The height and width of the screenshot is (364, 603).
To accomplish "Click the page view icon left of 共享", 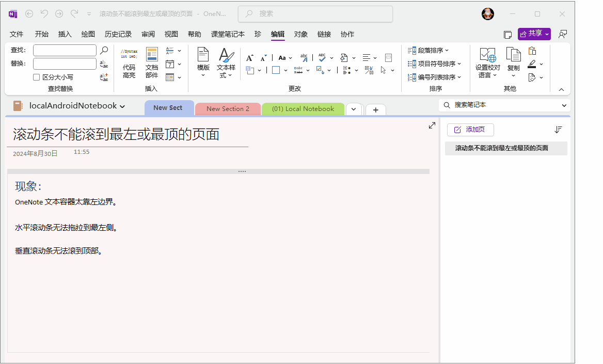I will point(507,35).
